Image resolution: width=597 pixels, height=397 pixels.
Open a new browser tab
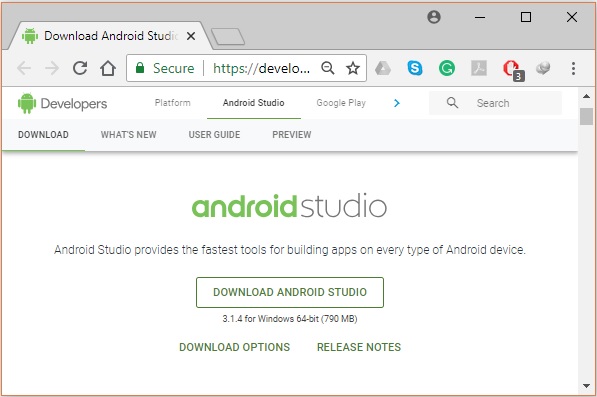(228, 37)
